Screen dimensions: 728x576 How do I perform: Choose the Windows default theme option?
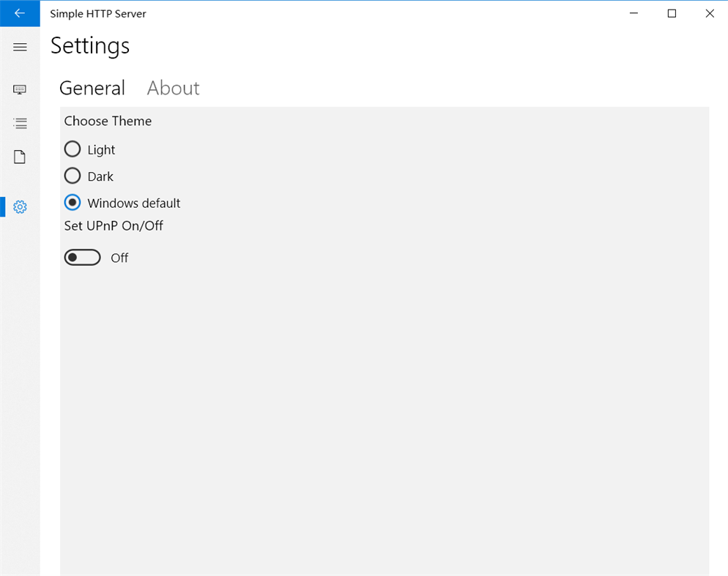73,202
